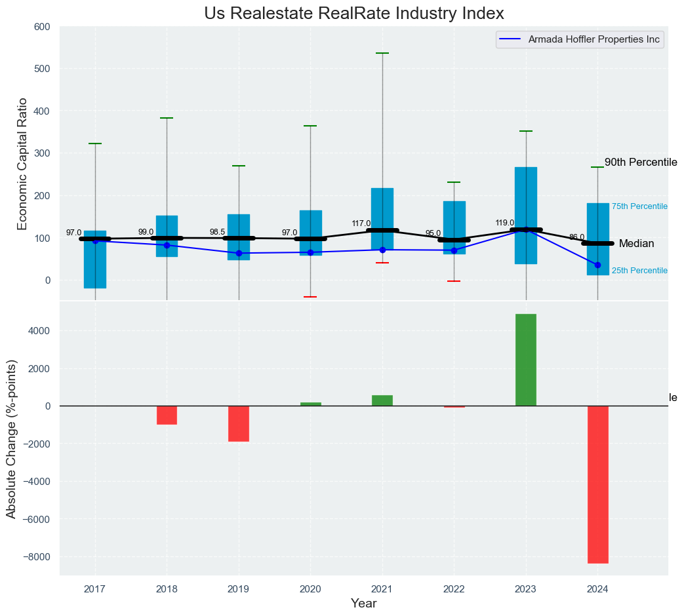Click the 119.0 median label for 2023

[x=504, y=223]
